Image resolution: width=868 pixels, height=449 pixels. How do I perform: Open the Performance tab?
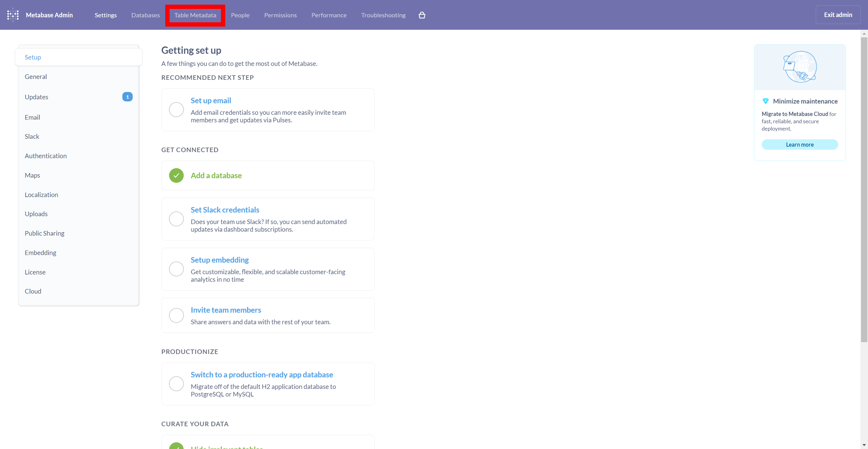coord(329,15)
